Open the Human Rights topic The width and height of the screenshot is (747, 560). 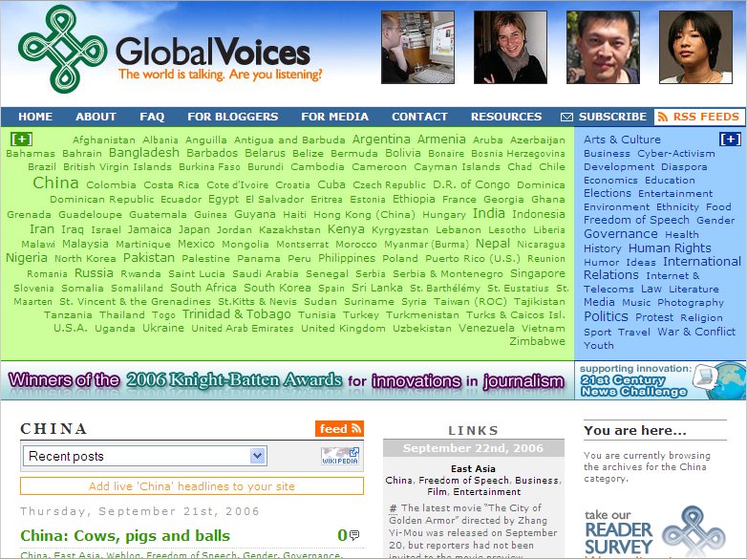click(x=670, y=248)
